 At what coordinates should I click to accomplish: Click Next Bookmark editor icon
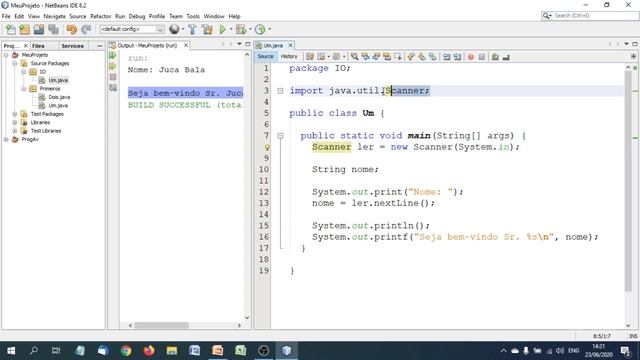pos(422,57)
